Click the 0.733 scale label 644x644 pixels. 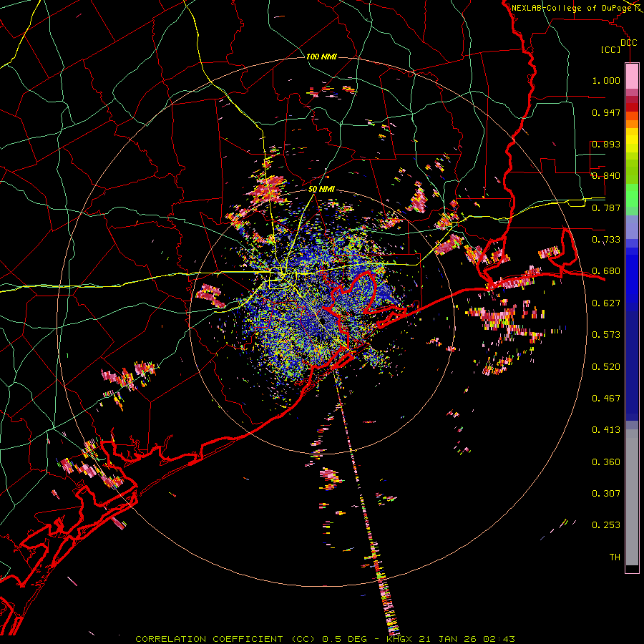click(606, 240)
